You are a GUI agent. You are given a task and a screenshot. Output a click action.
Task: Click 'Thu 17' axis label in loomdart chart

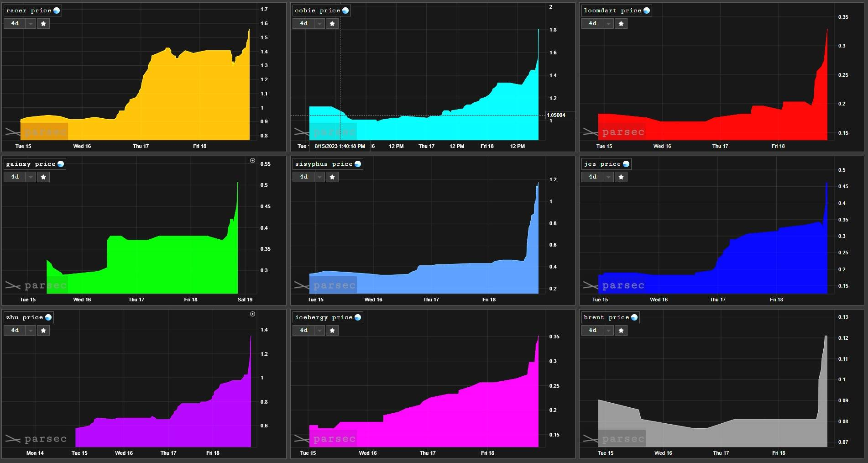pyautogui.click(x=720, y=146)
